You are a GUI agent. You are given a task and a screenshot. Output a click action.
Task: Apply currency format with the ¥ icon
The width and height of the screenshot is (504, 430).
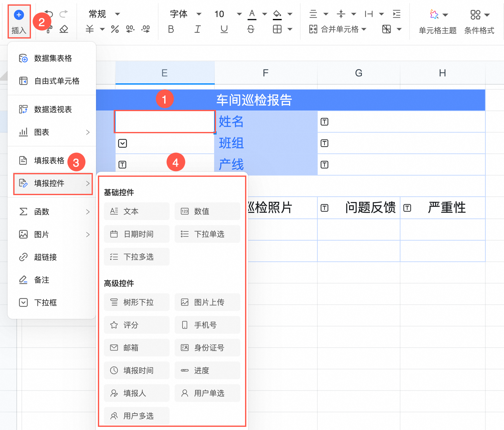click(x=90, y=29)
